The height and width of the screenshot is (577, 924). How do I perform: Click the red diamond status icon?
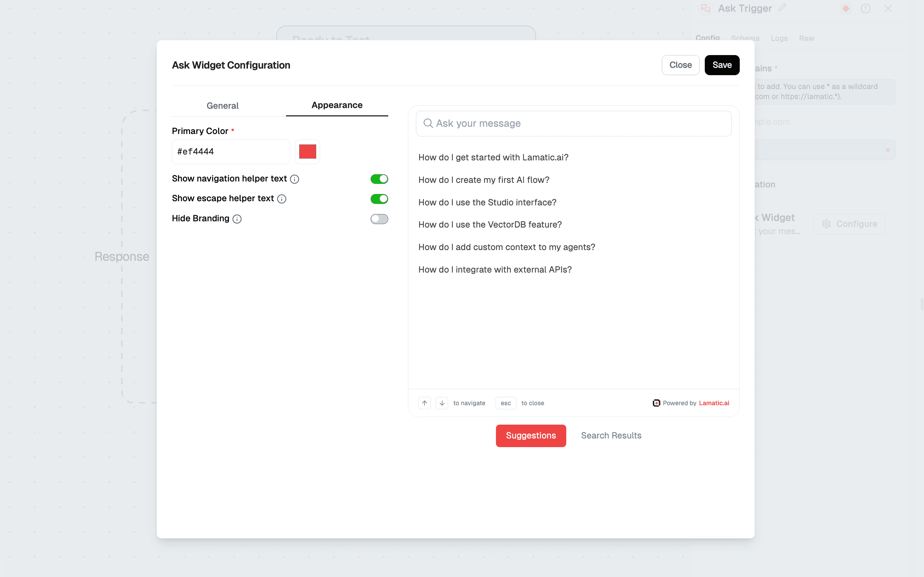pyautogui.click(x=846, y=8)
